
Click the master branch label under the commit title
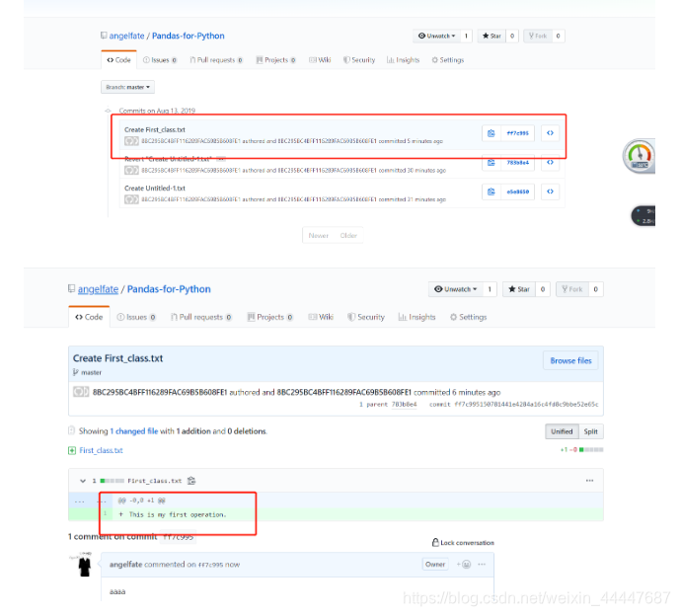92,372
